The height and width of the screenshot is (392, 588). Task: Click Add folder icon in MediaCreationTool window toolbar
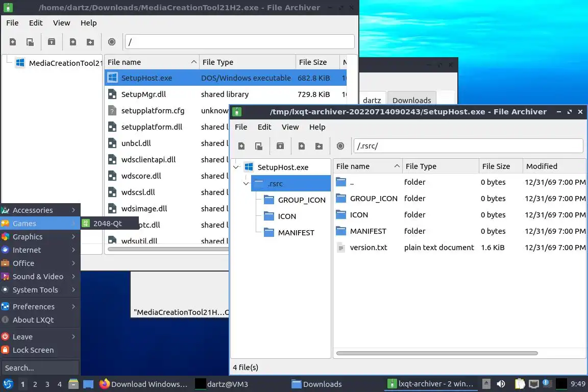90,42
